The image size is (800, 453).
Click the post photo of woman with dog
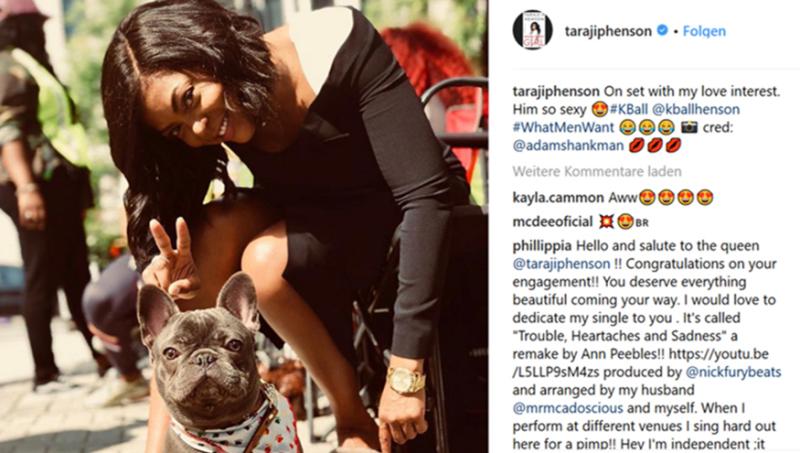[x=244, y=226]
